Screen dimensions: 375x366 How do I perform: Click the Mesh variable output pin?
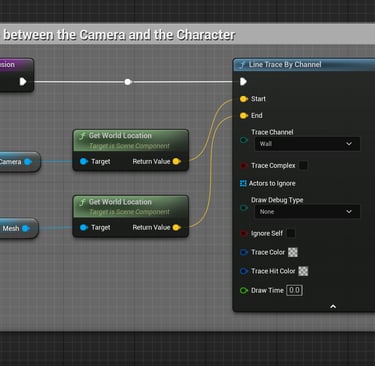26,228
